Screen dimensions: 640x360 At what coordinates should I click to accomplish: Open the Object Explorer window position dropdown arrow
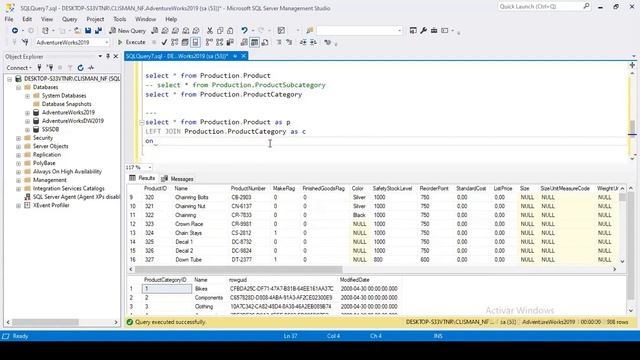pos(100,56)
